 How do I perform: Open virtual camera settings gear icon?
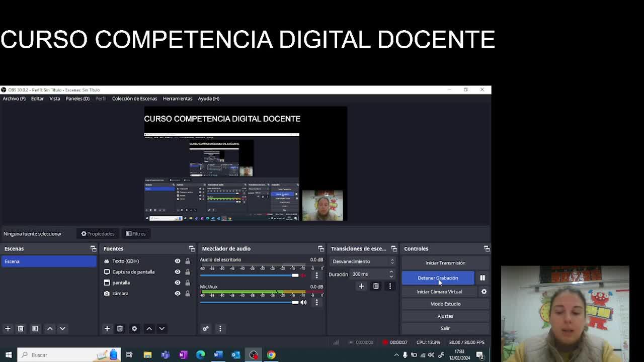pyautogui.click(x=484, y=292)
